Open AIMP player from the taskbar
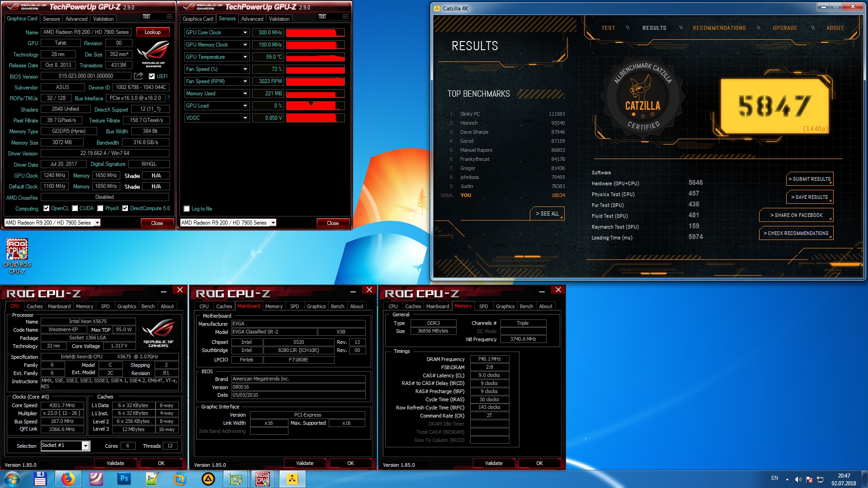Screen dimensions: 868x488 pyautogui.click(x=208, y=479)
